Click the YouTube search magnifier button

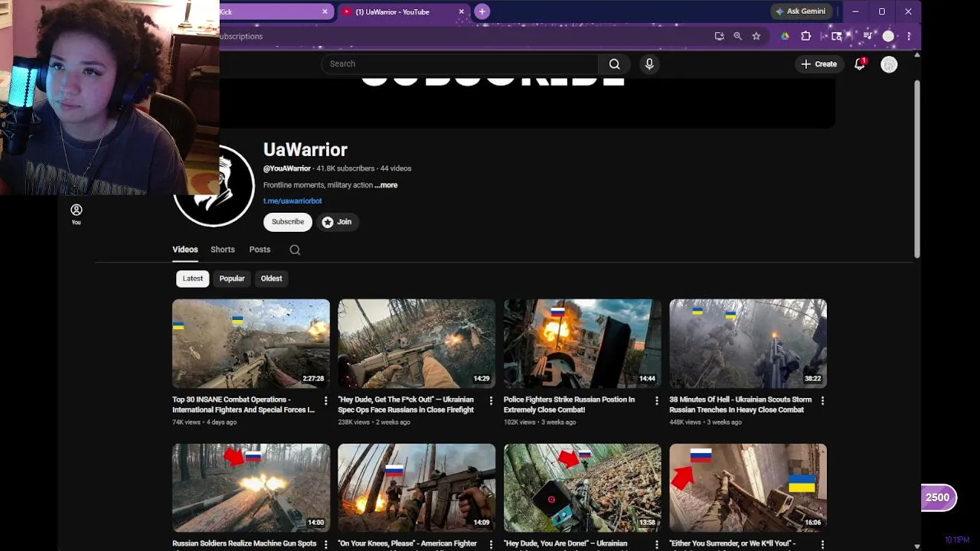614,64
